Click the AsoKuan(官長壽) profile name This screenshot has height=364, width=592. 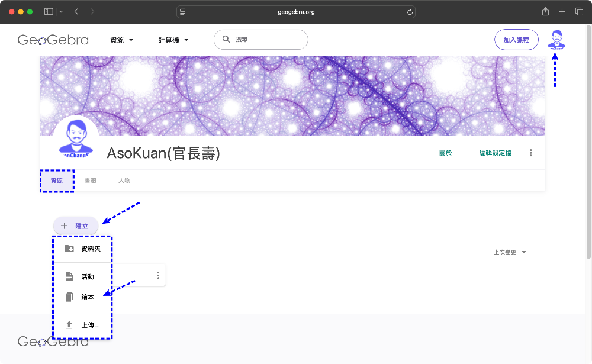pos(163,153)
